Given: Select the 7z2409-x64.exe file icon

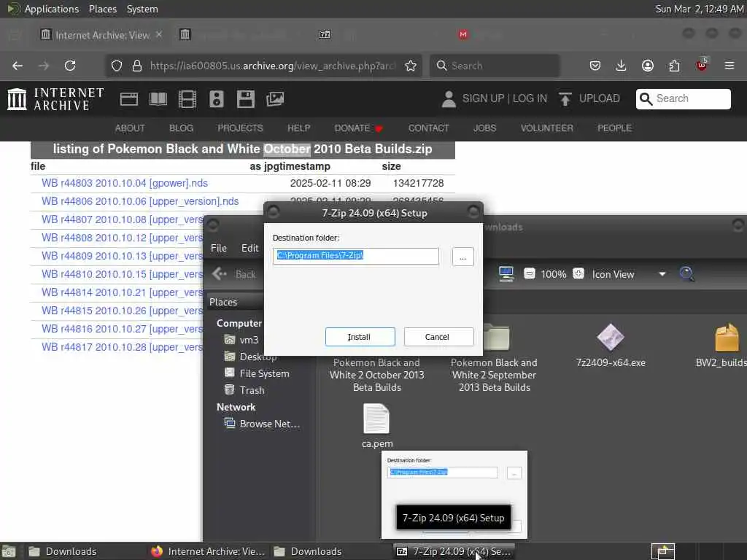Looking at the screenshot, I should click(611, 337).
